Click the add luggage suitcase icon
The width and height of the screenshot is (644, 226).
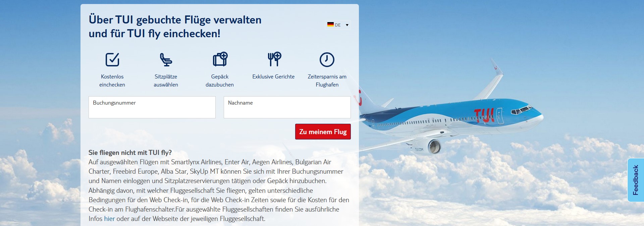click(220, 59)
